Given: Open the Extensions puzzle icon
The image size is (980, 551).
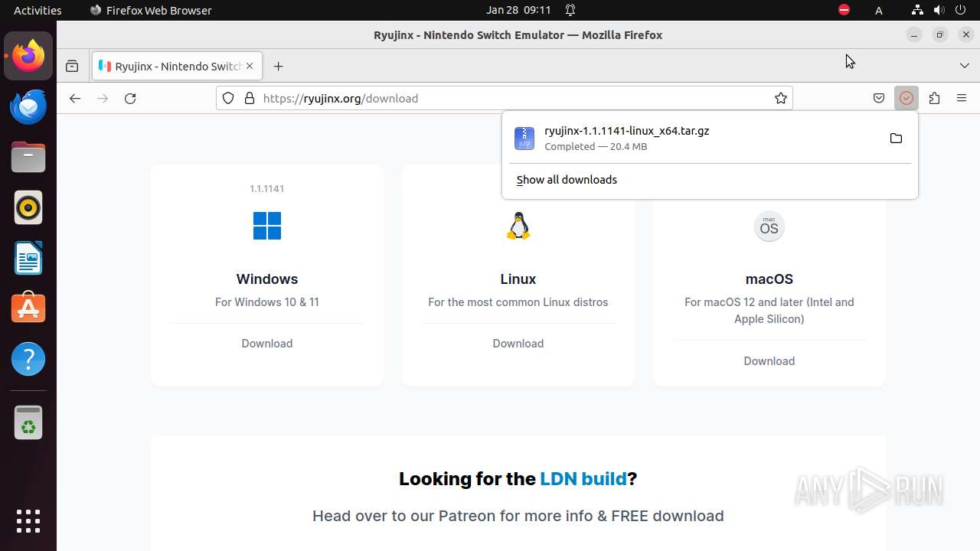Looking at the screenshot, I should 934,98.
